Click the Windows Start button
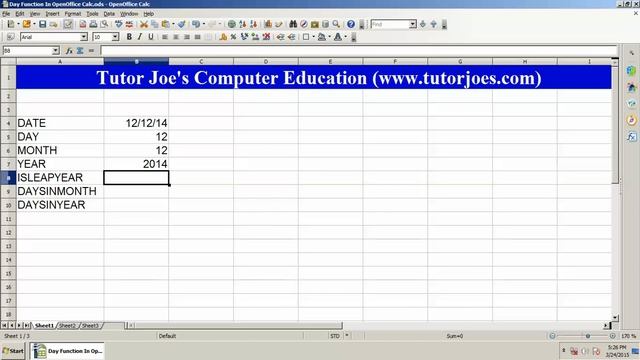640x360 pixels. (13, 351)
